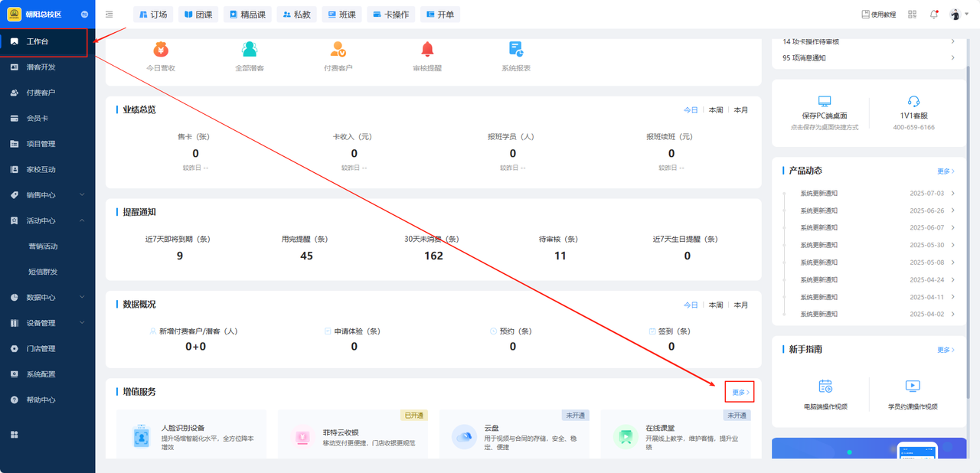Open the 订场 top tab
Screen dimensions: 980x473
[x=153, y=15]
